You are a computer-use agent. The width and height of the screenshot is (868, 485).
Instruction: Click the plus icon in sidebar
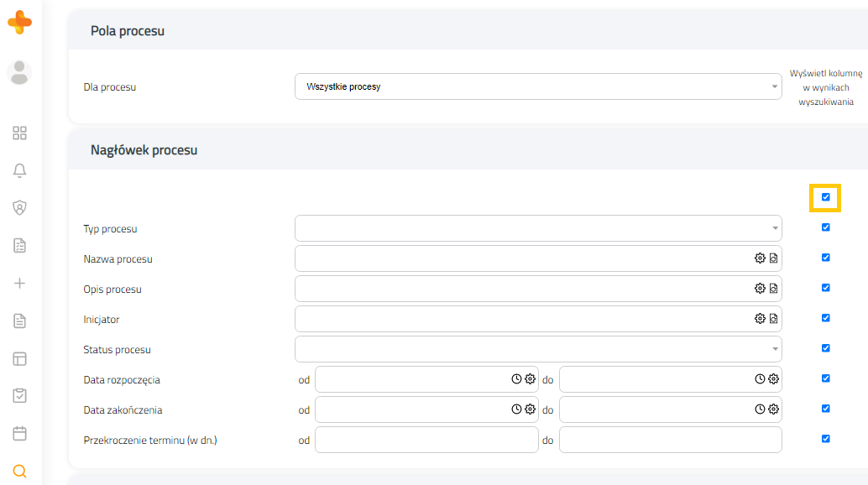19,283
